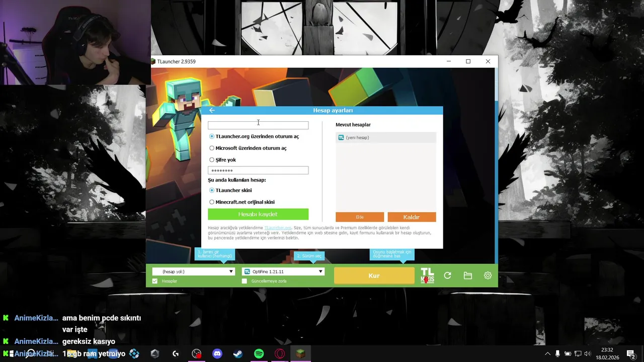Open the TLauncher.org link
644x362 pixels.
278,228
